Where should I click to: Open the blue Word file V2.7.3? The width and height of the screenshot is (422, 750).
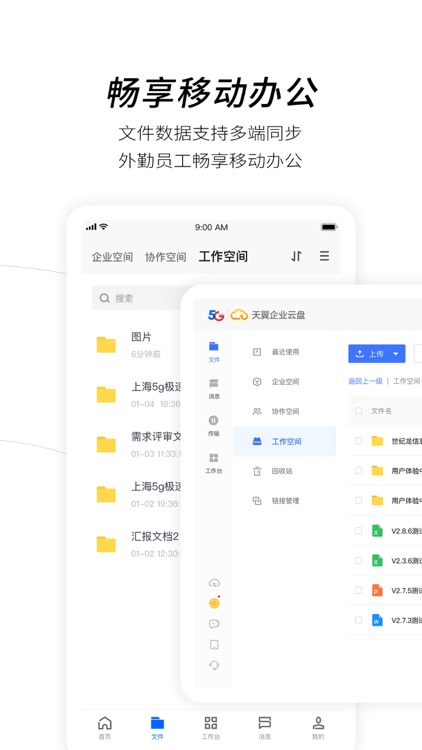click(378, 620)
